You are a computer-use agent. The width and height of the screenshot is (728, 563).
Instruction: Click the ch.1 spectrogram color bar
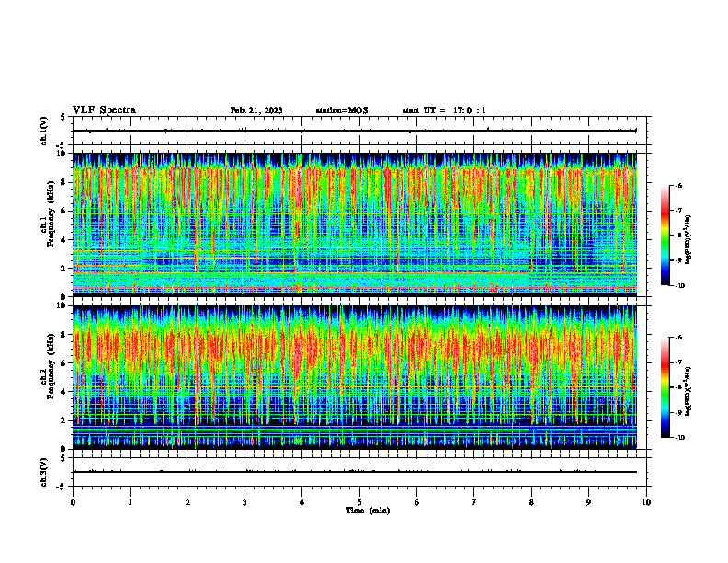(x=665, y=236)
